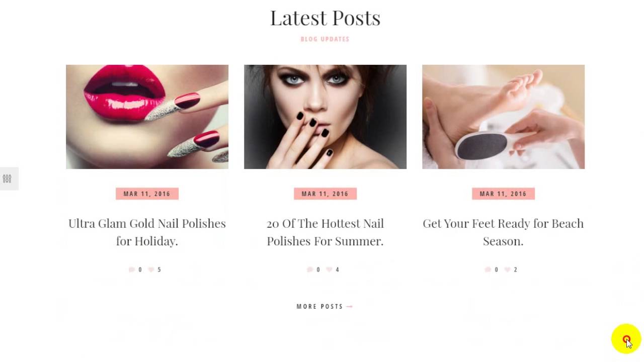Like the Get Your Feet Ready post
The height and width of the screenshot is (362, 644).
(507, 269)
